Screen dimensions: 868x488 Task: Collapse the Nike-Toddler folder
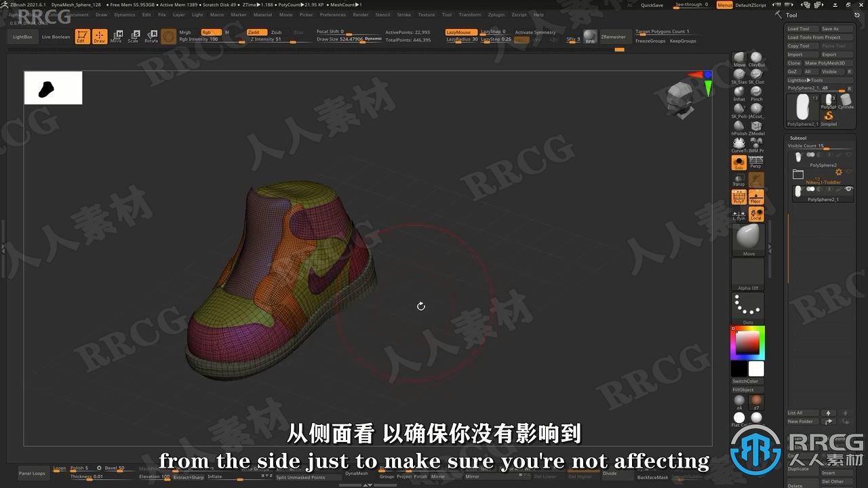pyautogui.click(x=798, y=174)
